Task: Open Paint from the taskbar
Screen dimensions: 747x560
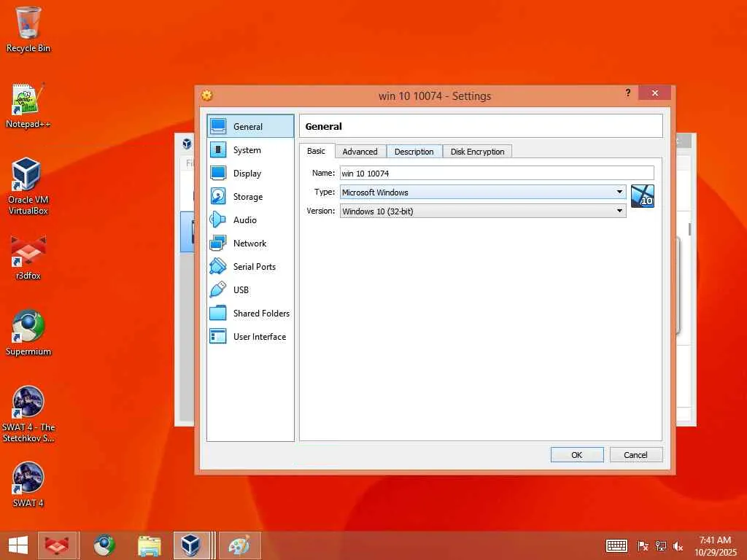Action: (x=239, y=545)
